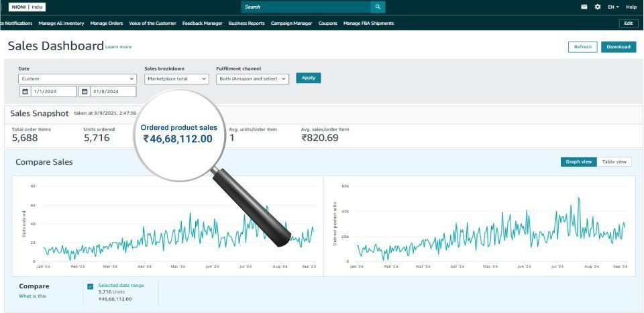Click the top search input field

coord(305,7)
